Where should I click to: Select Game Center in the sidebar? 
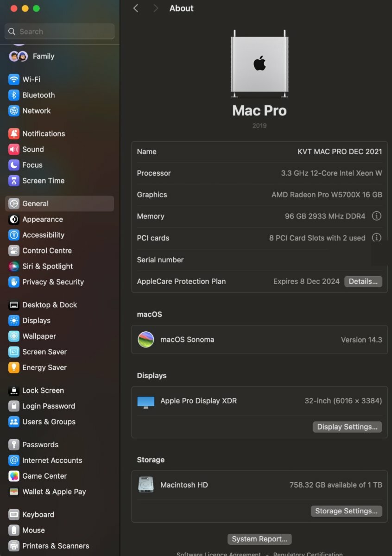59,476
